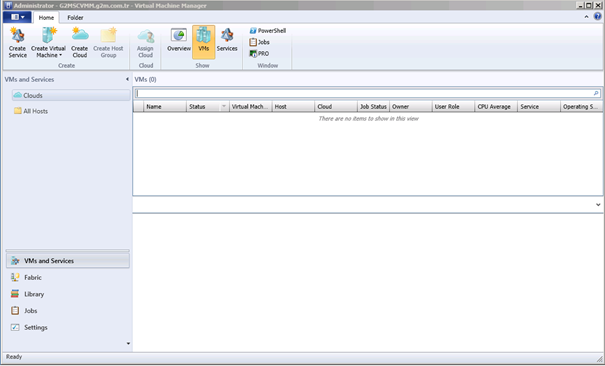This screenshot has height=366, width=605.
Task: Open the navigation pane options arrow
Action: coord(128,343)
